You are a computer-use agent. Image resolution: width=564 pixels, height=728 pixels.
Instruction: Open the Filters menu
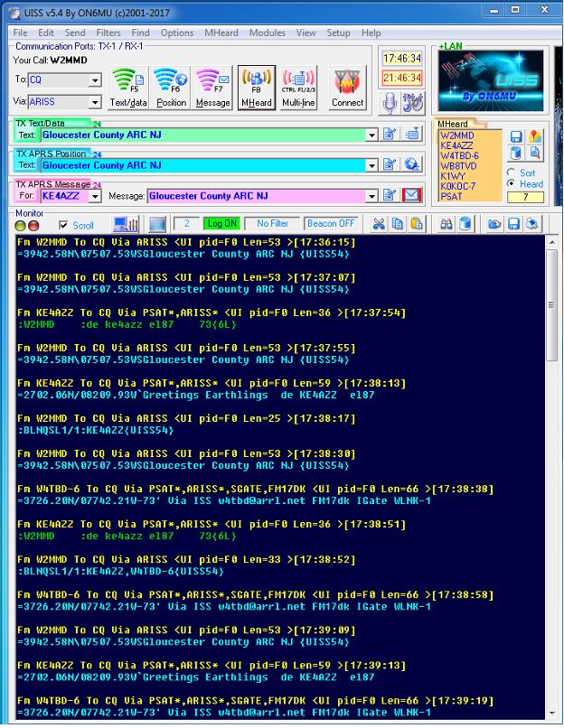tap(108, 33)
